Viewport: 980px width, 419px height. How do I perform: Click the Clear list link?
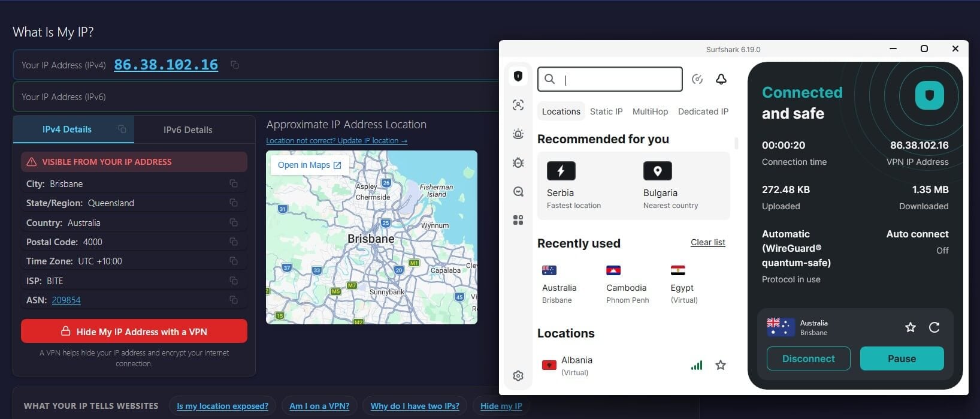[708, 242]
